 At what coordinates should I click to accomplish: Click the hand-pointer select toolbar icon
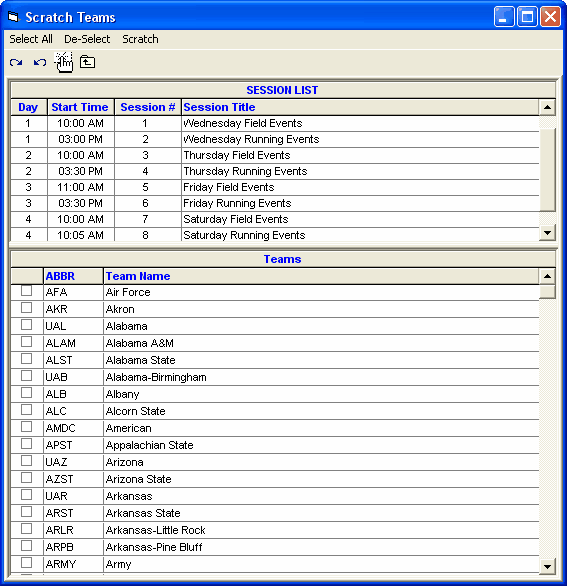pos(64,62)
